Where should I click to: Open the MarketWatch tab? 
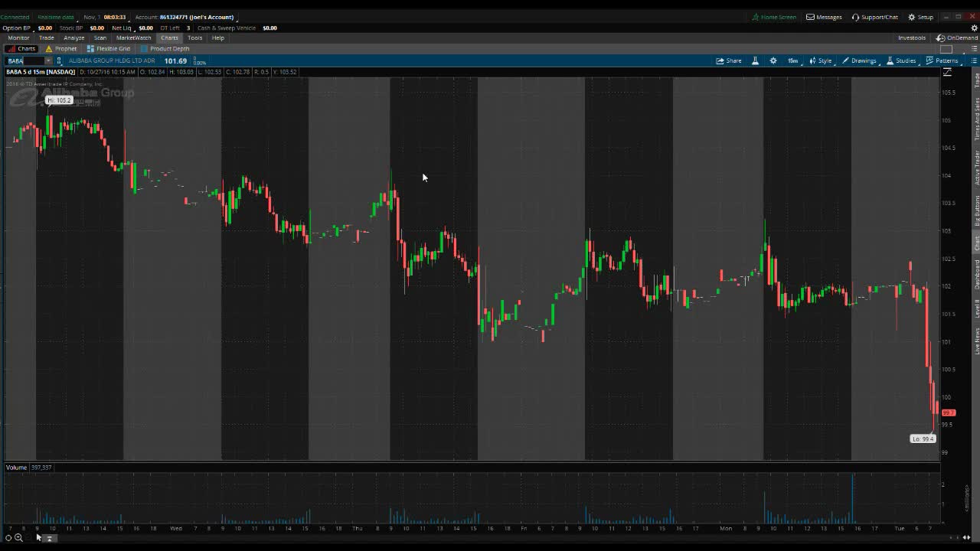(x=133, y=37)
